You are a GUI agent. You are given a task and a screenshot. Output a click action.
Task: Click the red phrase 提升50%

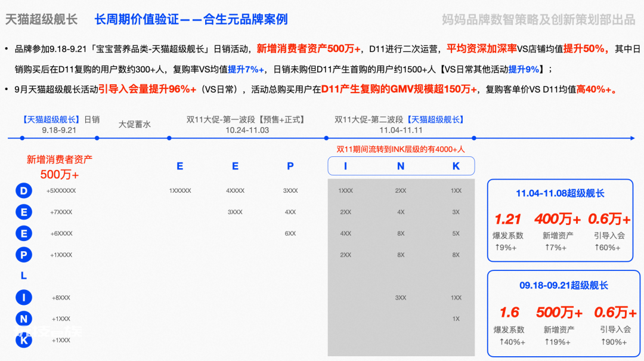584,49
